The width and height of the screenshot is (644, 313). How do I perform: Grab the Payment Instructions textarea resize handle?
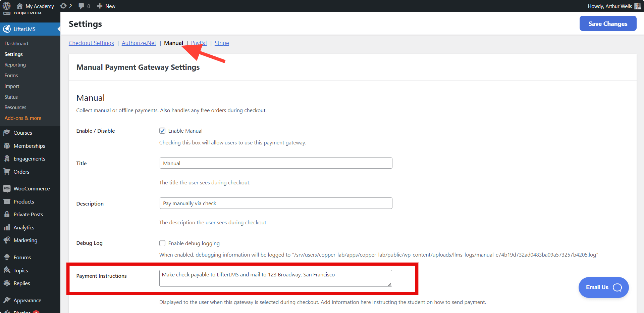coord(389,284)
